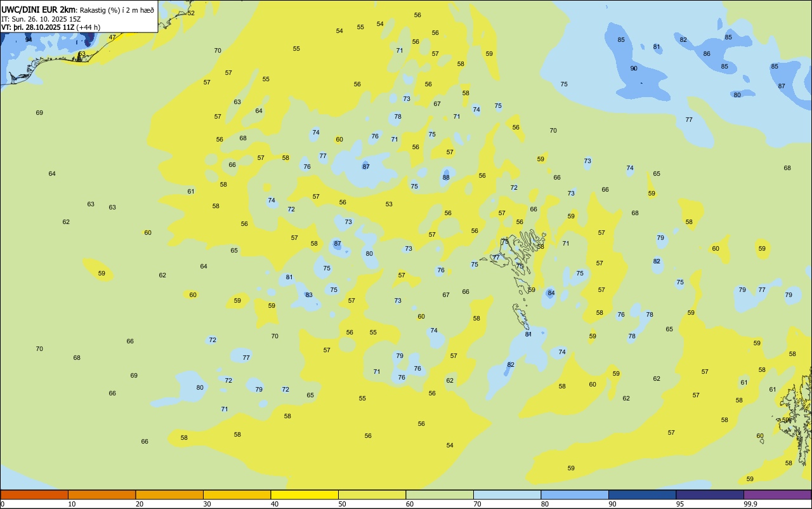The image size is (812, 509).
Task: Click the legend tick label 90 on color bar
Action: point(612,504)
